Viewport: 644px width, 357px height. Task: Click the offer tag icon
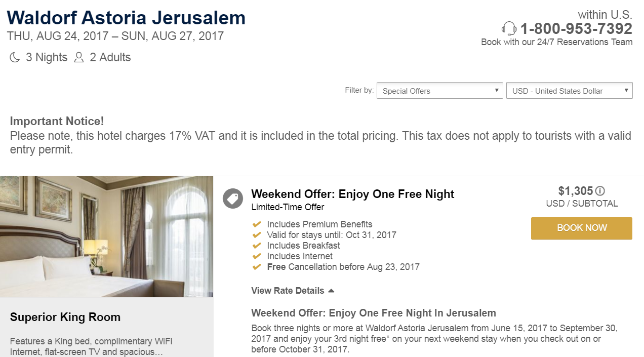point(233,199)
